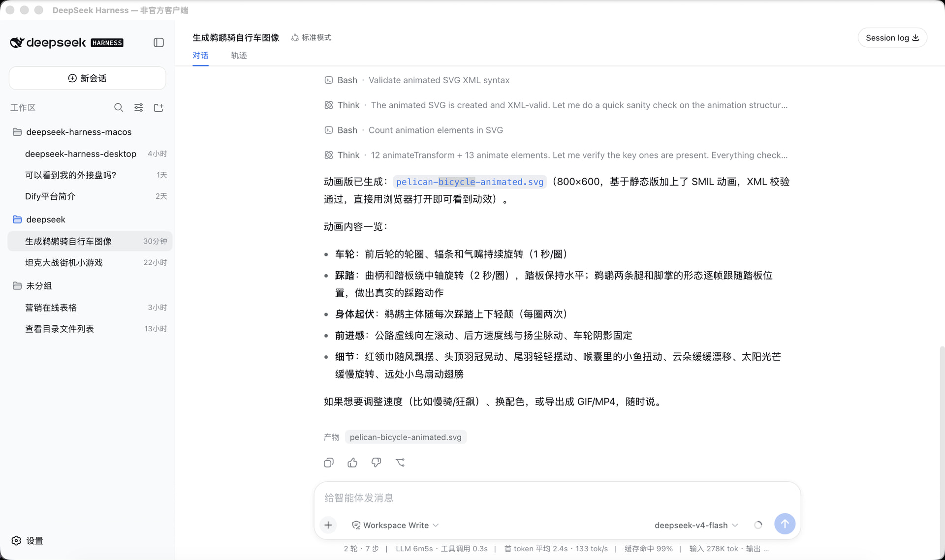The height and width of the screenshot is (560, 945).
Task: Click the settings gear icon
Action: tap(16, 541)
